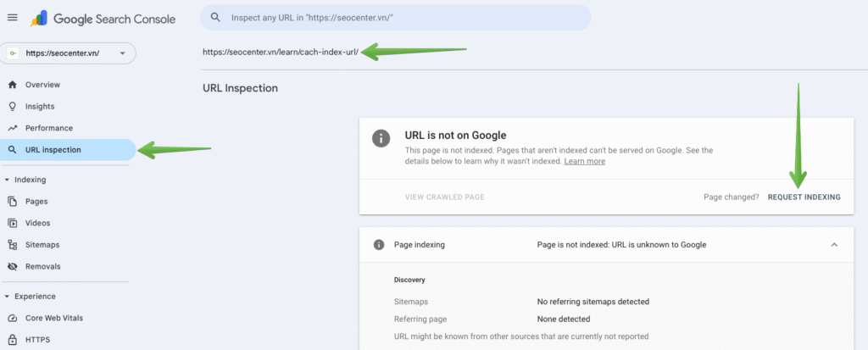
Task: Click the Insights lightbulb icon
Action: [x=12, y=107]
